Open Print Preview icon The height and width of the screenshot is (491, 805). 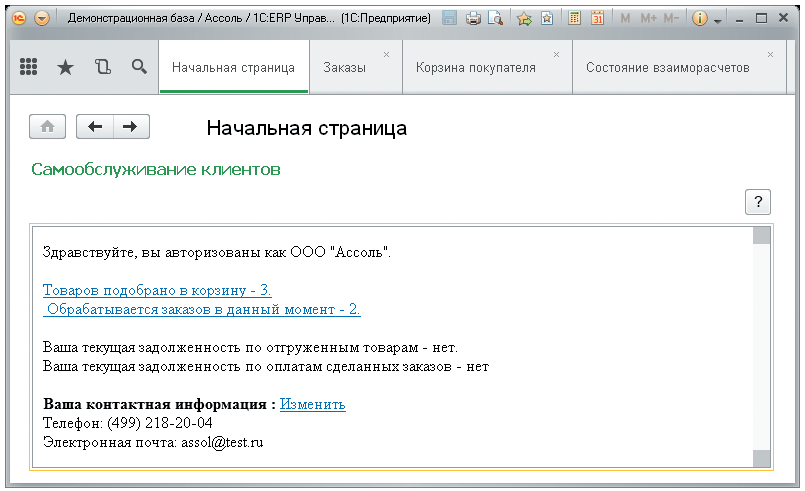(x=494, y=18)
